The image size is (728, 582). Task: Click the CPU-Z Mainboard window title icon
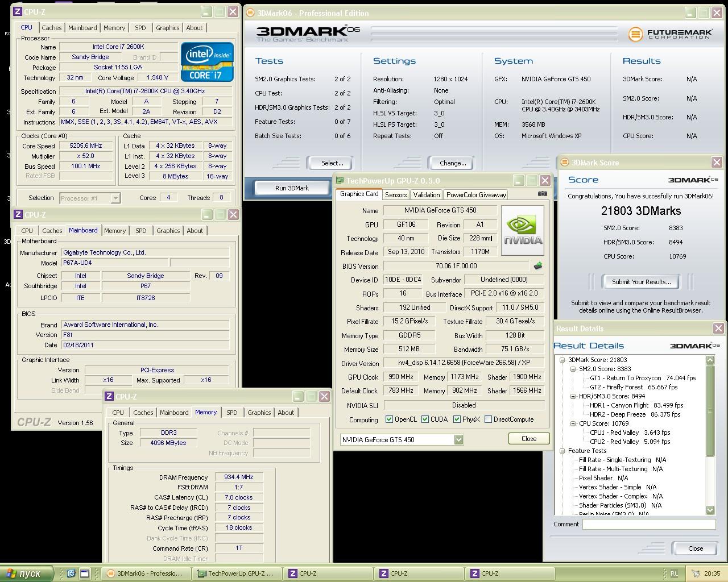pyautogui.click(x=18, y=214)
